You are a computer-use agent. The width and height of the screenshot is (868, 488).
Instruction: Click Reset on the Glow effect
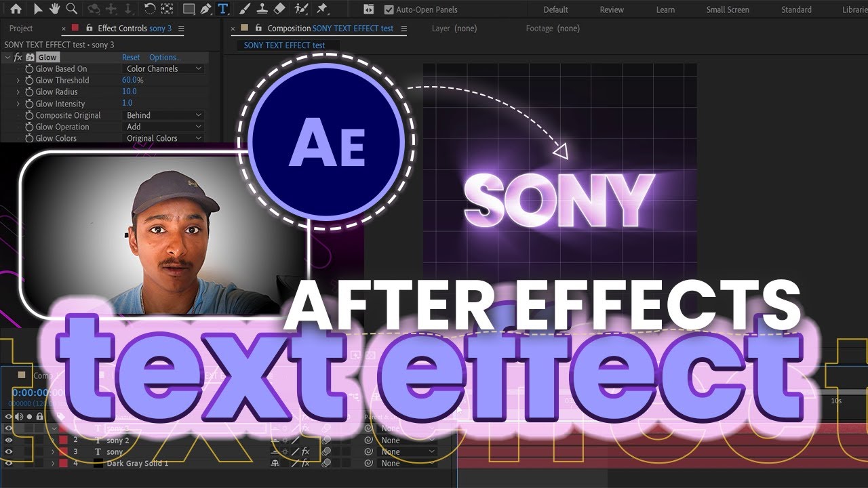[131, 58]
